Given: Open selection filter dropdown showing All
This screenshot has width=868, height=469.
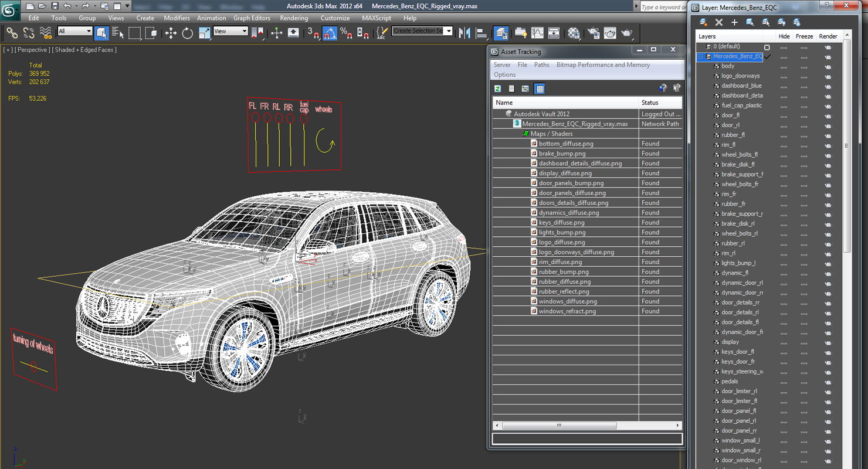Looking at the screenshot, I should click(75, 31).
